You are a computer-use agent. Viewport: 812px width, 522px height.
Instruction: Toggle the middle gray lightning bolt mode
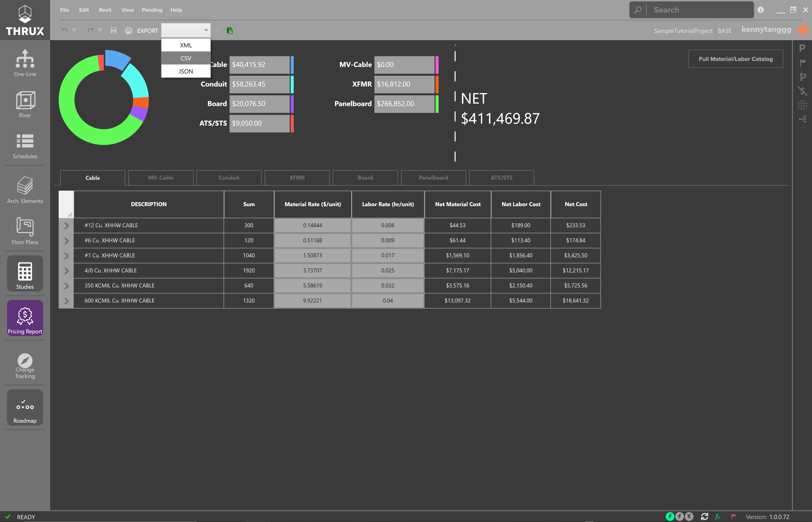click(679, 516)
